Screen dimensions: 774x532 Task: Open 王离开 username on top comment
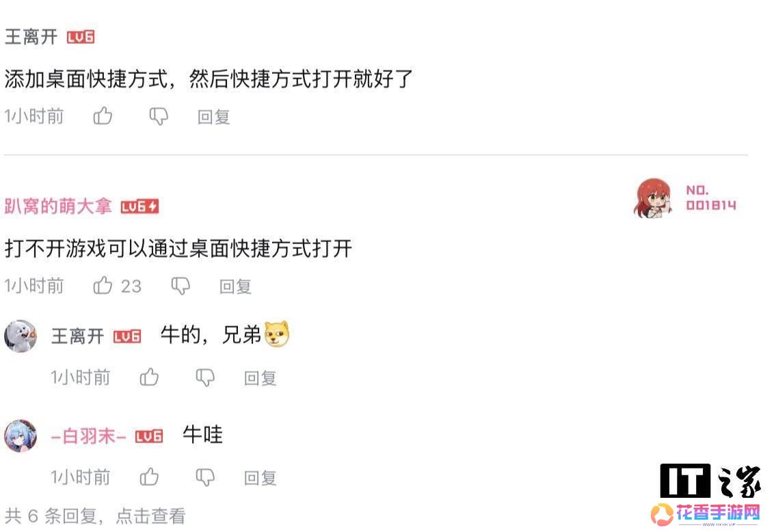[x=31, y=37]
